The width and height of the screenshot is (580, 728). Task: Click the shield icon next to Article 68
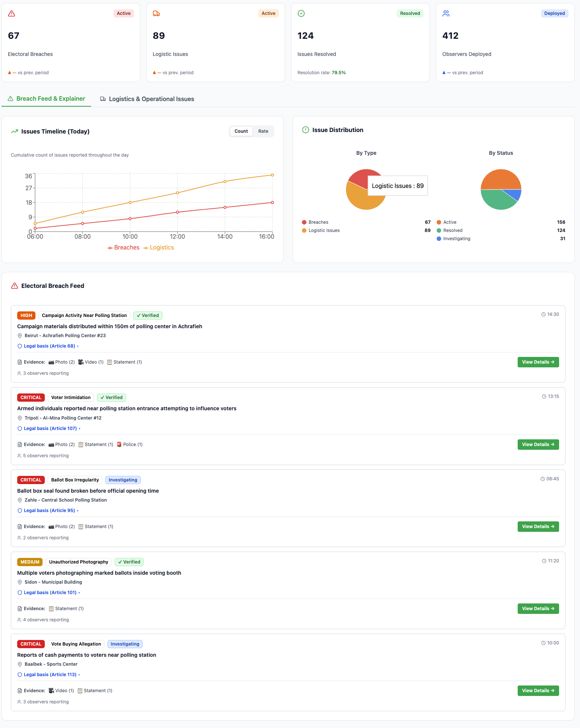(x=20, y=346)
